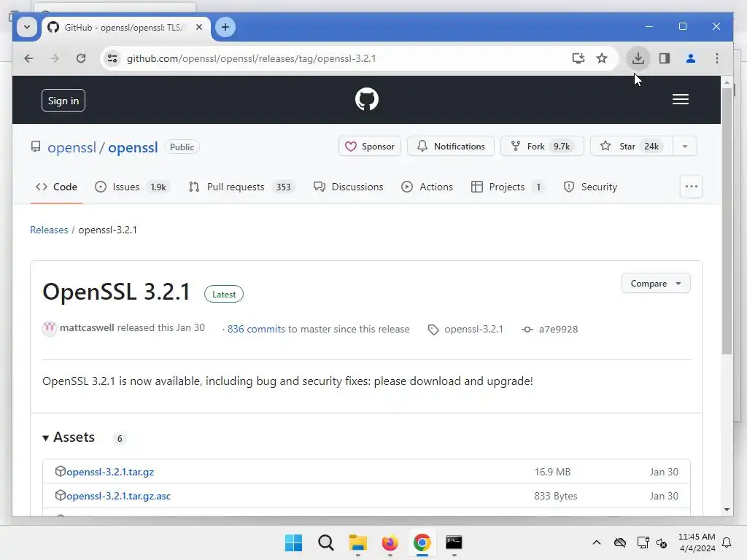
Task: Download openssl-3.2.1.tar.gz.asc signature
Action: coord(118,496)
